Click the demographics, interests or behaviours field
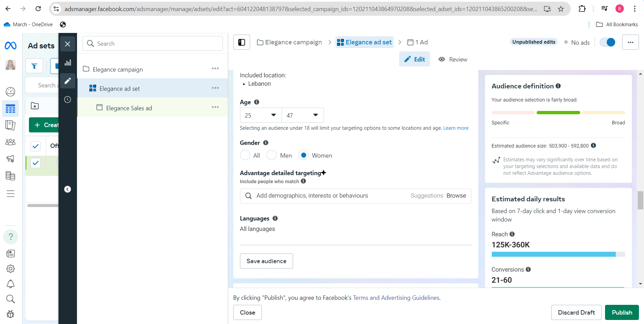 coord(356,196)
